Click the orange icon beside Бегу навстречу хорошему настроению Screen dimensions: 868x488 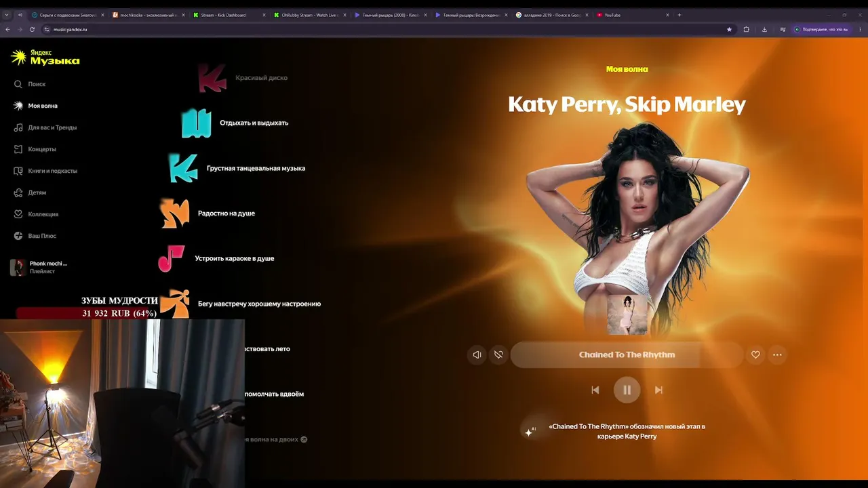point(174,304)
